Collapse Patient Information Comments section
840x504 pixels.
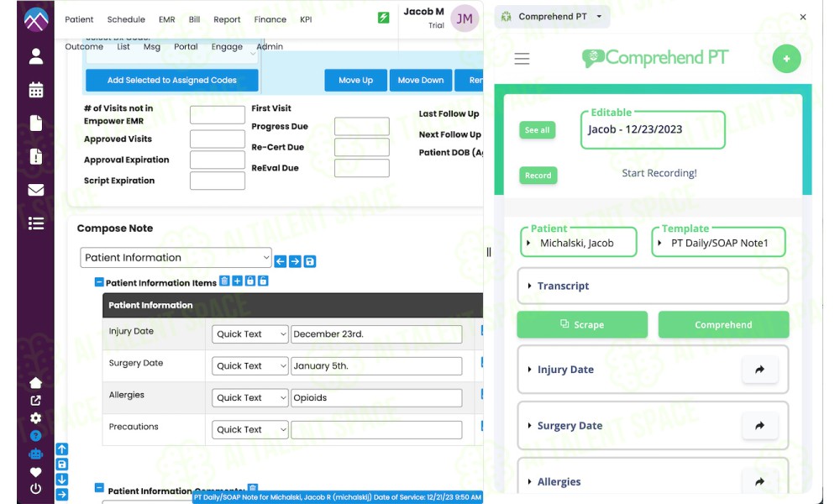click(x=99, y=487)
